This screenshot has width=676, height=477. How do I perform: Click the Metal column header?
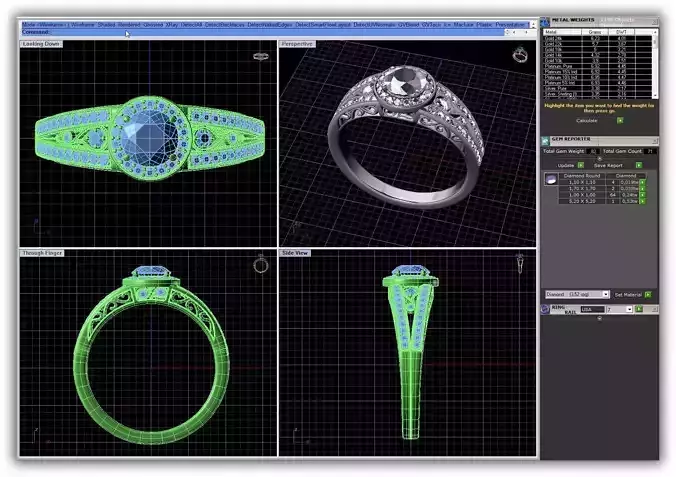pos(562,32)
